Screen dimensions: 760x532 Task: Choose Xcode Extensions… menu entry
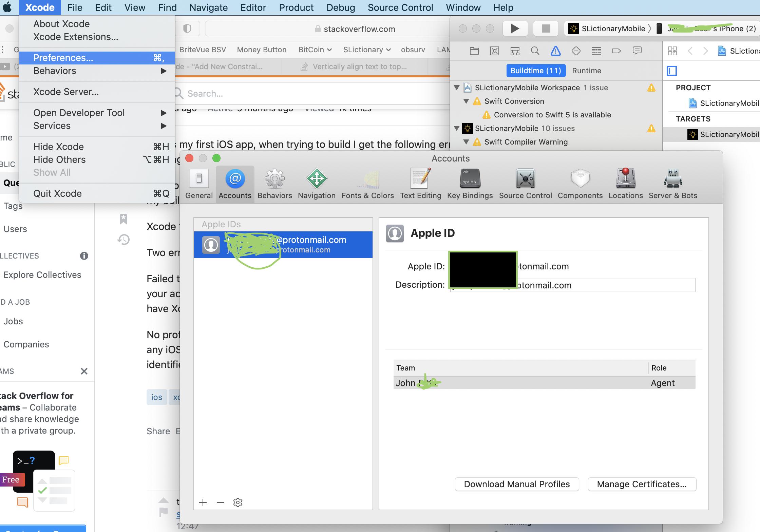pos(97,37)
